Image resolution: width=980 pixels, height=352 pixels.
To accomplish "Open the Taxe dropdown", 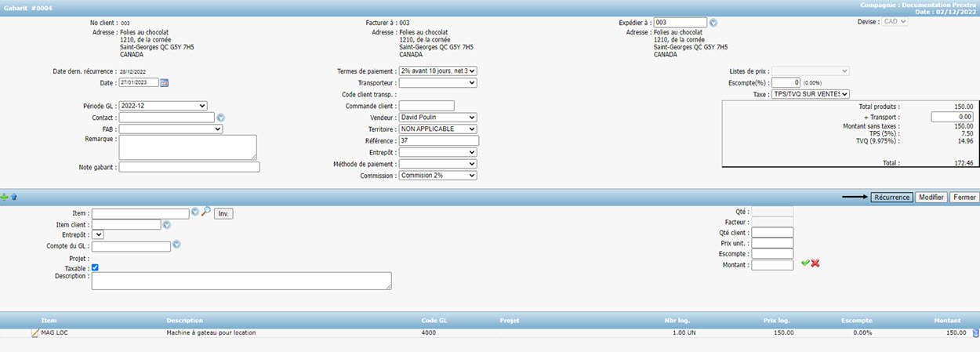I will [x=811, y=94].
